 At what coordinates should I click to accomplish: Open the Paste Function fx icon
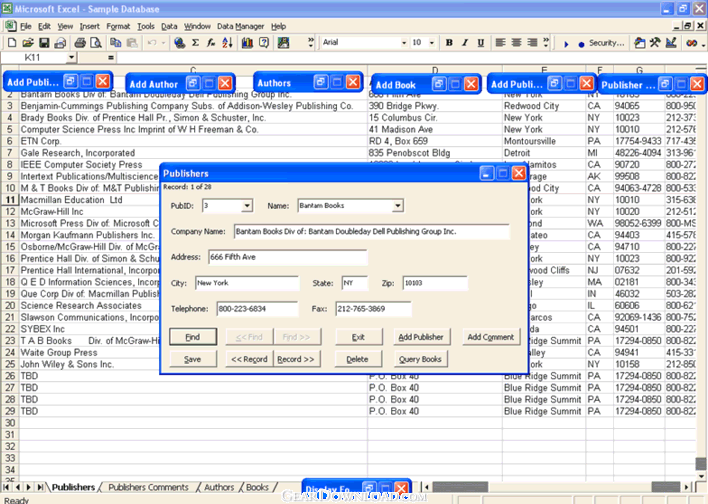point(211,43)
